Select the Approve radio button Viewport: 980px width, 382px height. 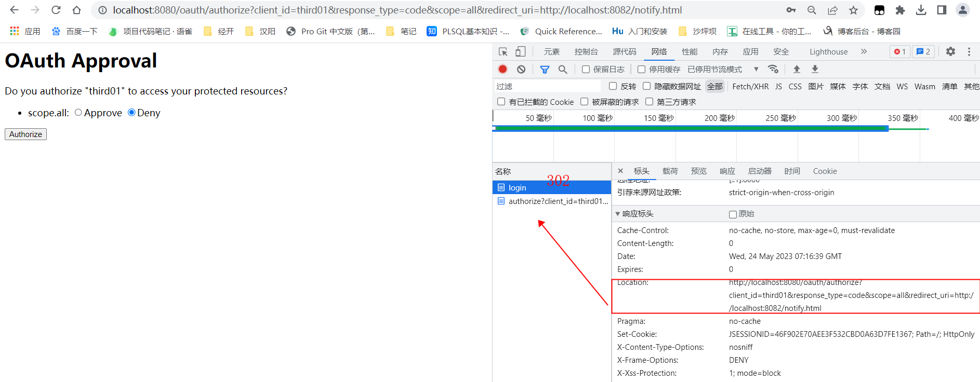coord(78,112)
